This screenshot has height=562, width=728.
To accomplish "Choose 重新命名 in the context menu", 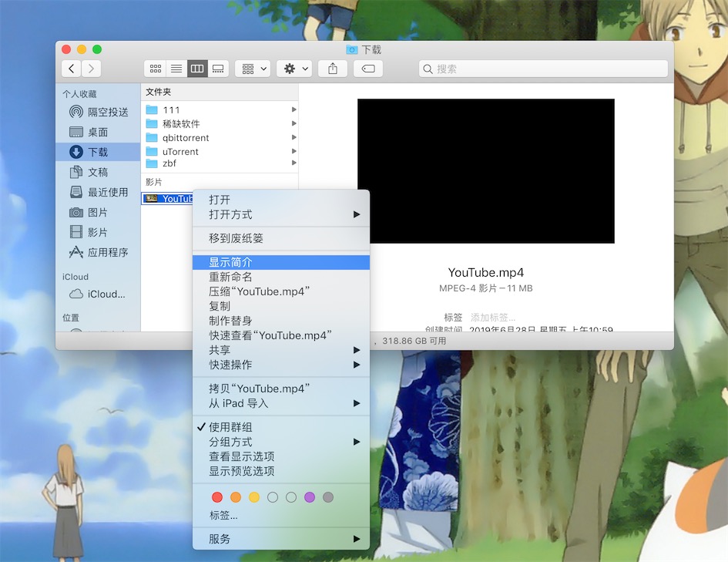I will point(281,277).
